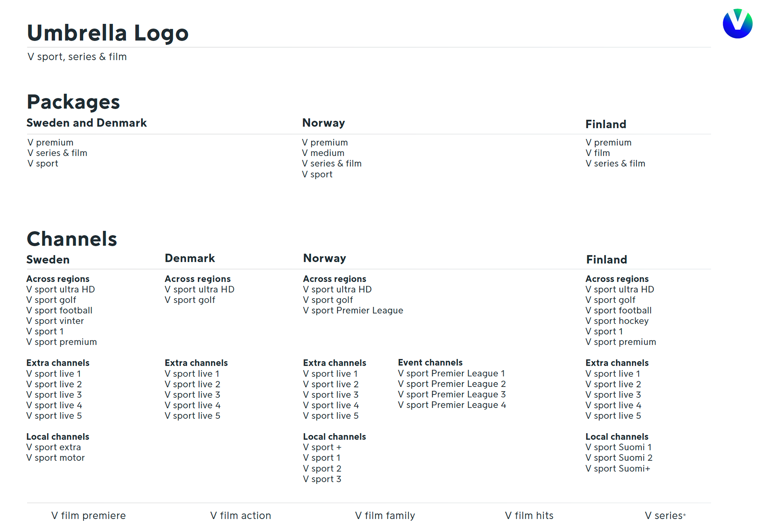
Task: Click 'V sport Premier League' under Norway Across regions
Action: click(x=353, y=310)
